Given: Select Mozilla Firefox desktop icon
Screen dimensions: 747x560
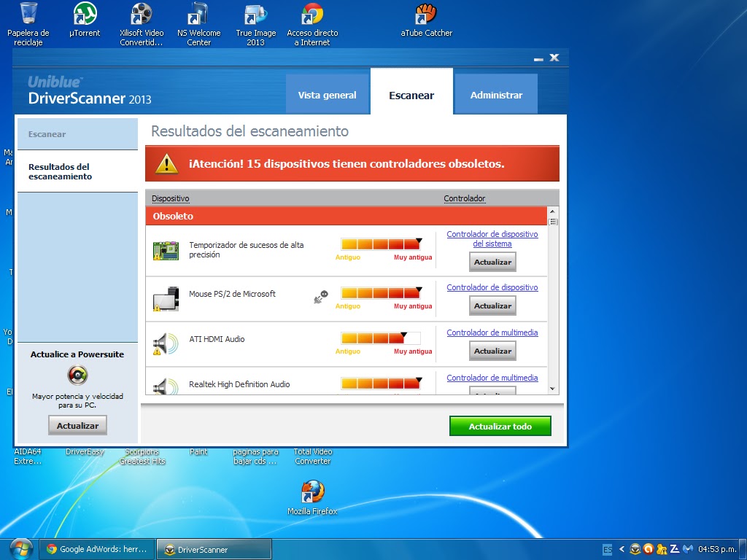Looking at the screenshot, I should 312,497.
